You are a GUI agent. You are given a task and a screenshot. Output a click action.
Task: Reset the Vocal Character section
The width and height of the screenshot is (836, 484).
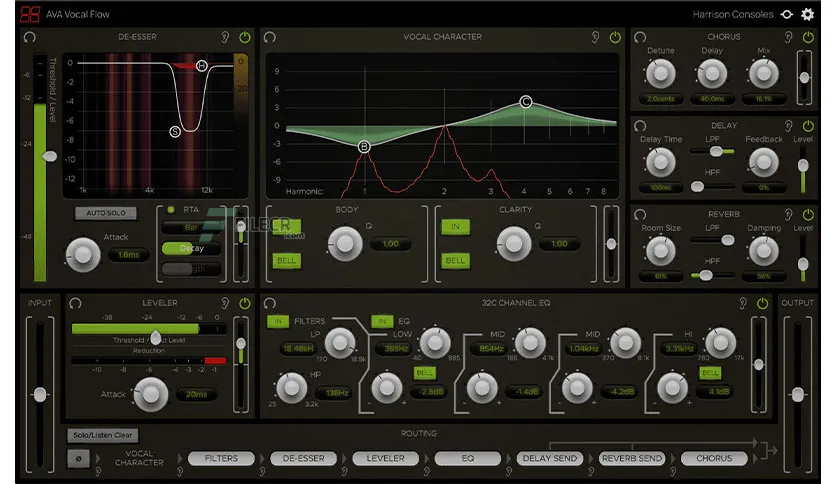270,37
